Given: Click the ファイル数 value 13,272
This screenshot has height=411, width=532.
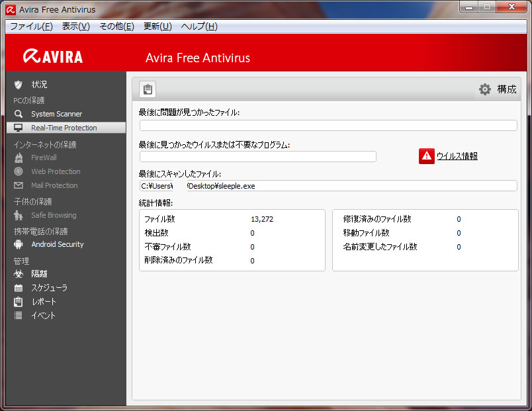Looking at the screenshot, I should pos(262,219).
